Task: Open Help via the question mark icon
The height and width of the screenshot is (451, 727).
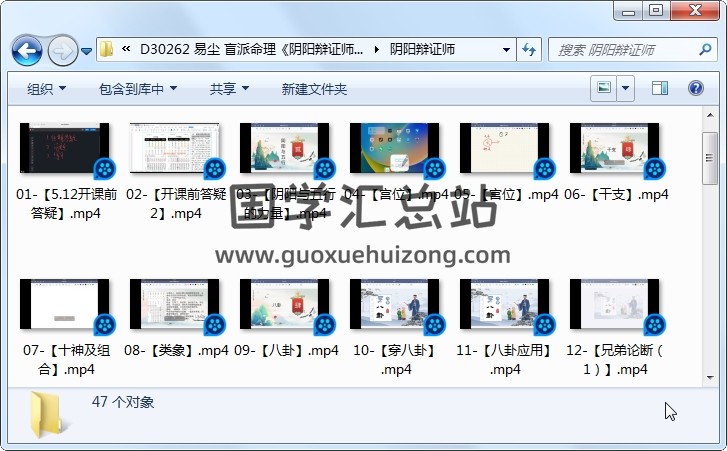Action: pyautogui.click(x=695, y=88)
